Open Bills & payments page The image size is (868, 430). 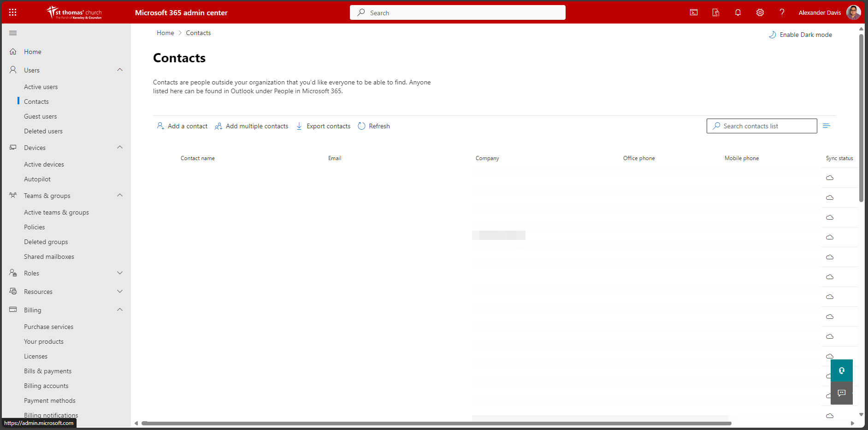[x=48, y=371]
